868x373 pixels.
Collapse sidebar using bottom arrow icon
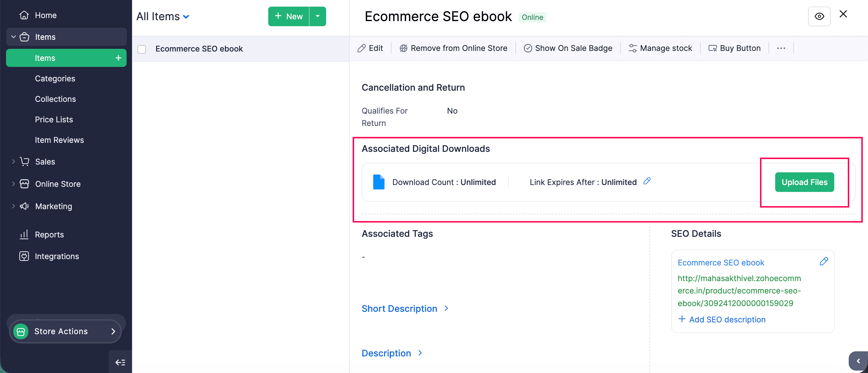(x=120, y=362)
